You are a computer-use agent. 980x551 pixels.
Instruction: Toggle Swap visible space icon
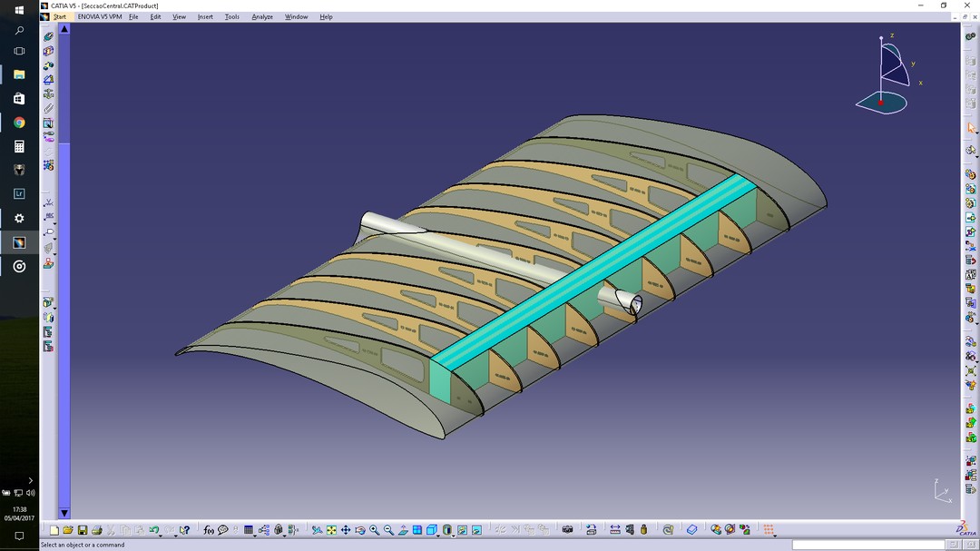tap(476, 530)
